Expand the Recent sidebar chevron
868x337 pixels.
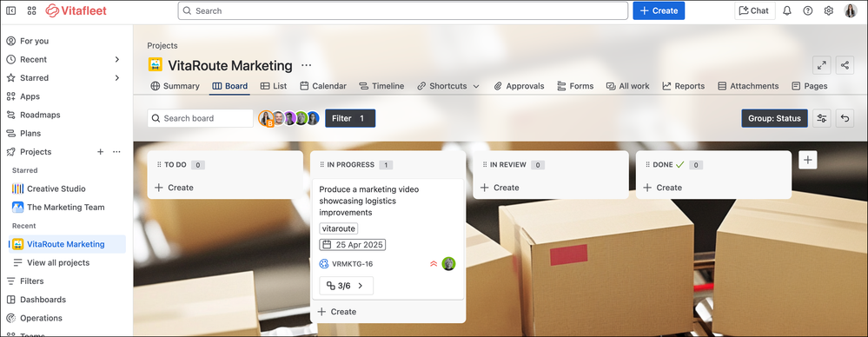(x=116, y=59)
